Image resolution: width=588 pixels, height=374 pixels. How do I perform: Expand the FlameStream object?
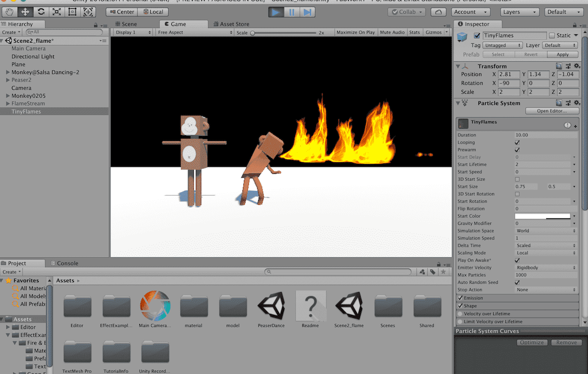point(7,104)
